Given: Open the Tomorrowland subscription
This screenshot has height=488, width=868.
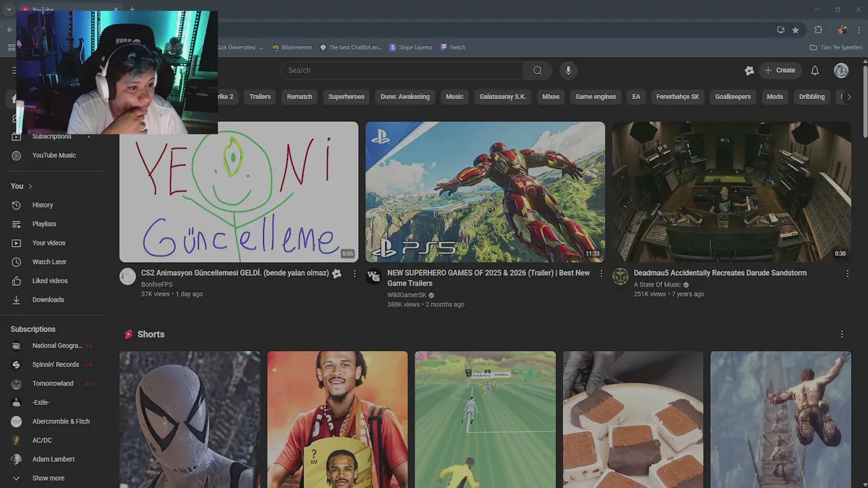Looking at the screenshot, I should (x=52, y=384).
